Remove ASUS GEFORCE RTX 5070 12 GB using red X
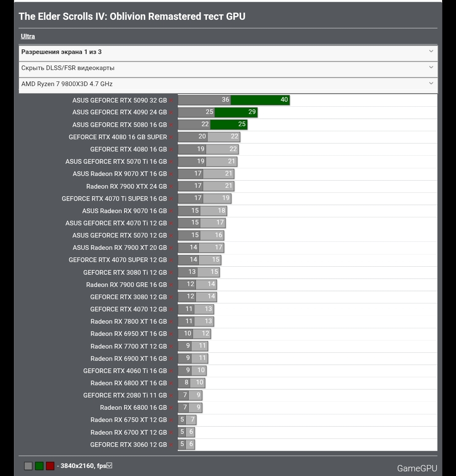The image size is (456, 476). pyautogui.click(x=171, y=235)
